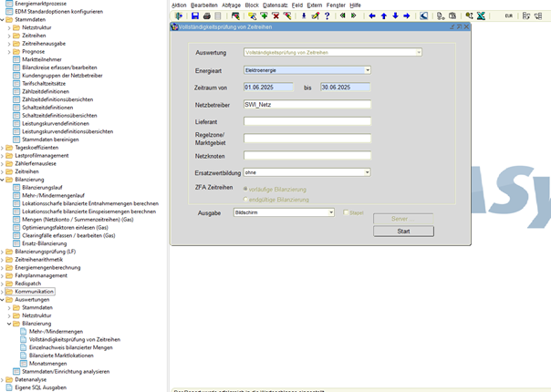Screen dimensions: 551x392
Task: Open Stammdaten bereinigen tree entry
Action: click(50, 139)
